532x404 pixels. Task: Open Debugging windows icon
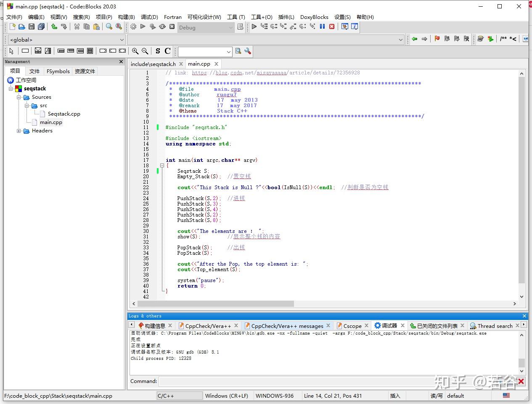[x=345, y=26]
